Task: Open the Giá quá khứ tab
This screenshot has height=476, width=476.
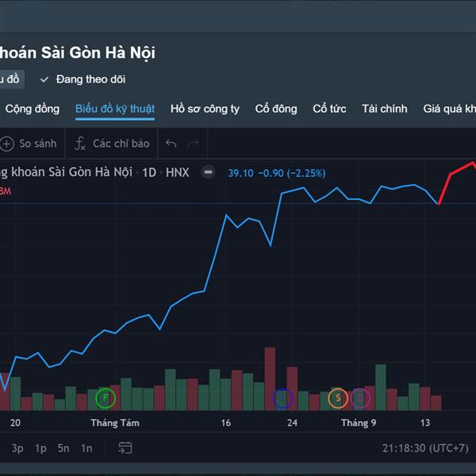Action: tap(450, 109)
